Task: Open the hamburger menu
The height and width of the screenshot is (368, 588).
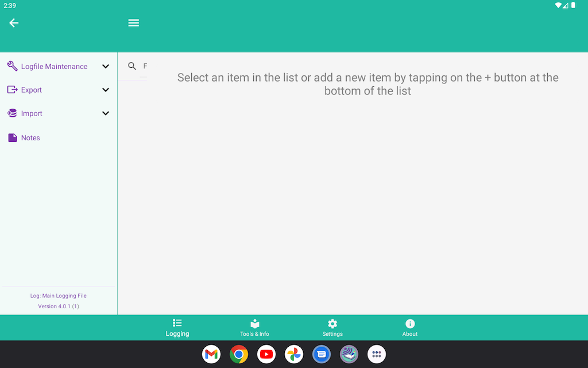Action: tap(134, 23)
